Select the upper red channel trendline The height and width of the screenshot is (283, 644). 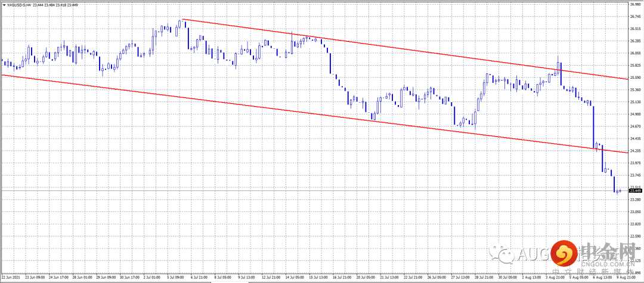pos(404,49)
